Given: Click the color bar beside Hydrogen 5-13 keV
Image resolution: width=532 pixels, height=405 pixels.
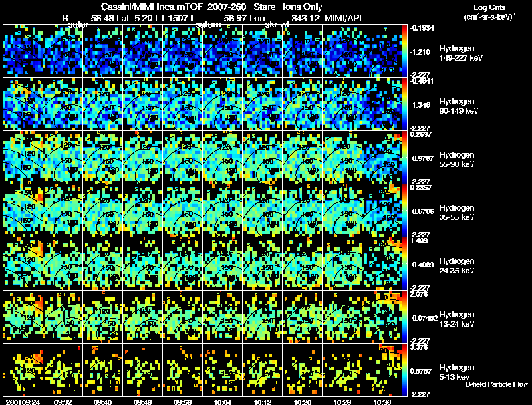Looking at the screenshot, I should click(x=404, y=370).
